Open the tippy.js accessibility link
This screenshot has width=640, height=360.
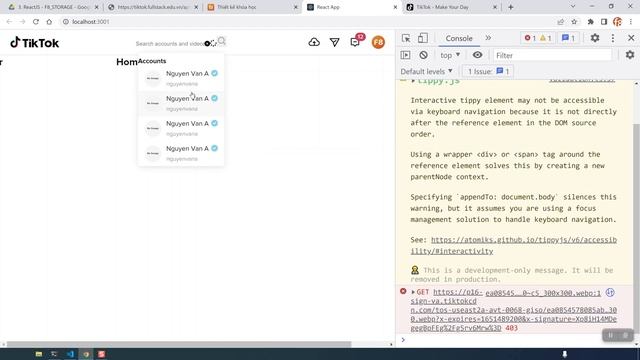(513, 245)
